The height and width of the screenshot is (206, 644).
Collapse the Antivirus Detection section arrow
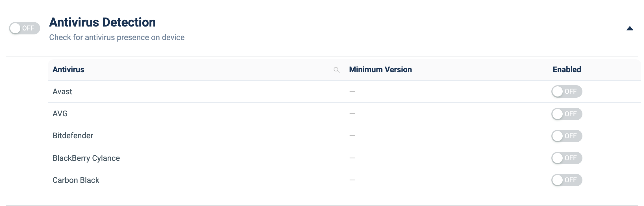click(x=630, y=28)
